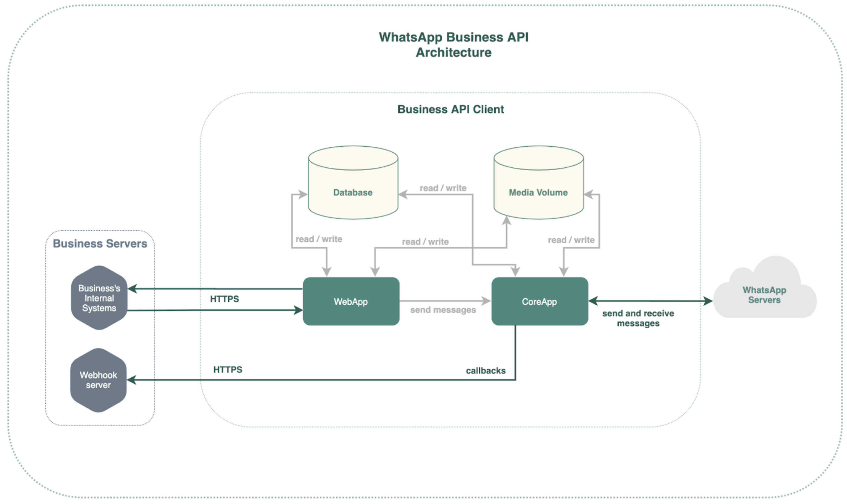Click the HTTPS label near WebApp
Viewport: 847px width, 504px height.
click(225, 299)
